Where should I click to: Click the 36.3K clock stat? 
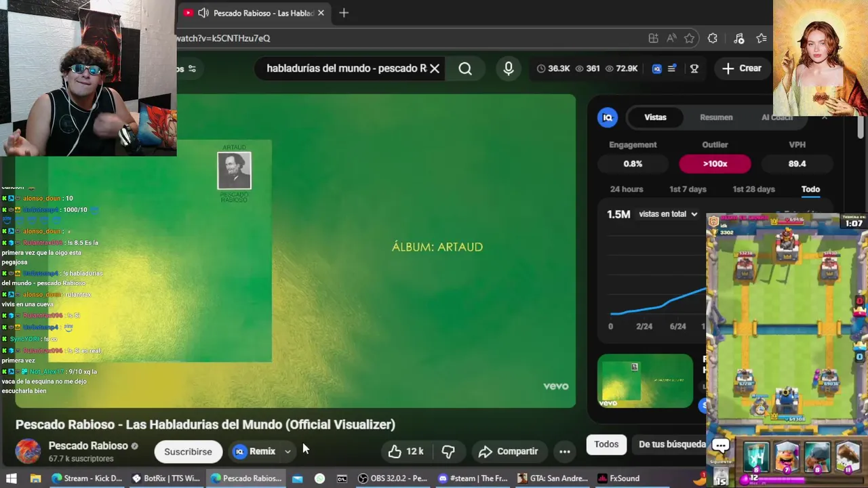553,68
